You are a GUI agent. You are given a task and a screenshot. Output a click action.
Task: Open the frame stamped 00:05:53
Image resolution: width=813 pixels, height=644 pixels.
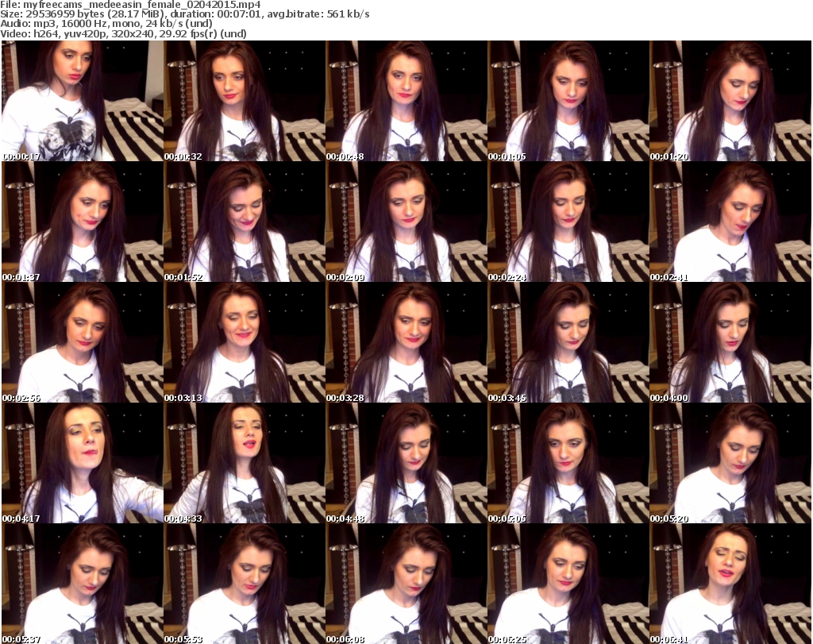click(245, 584)
